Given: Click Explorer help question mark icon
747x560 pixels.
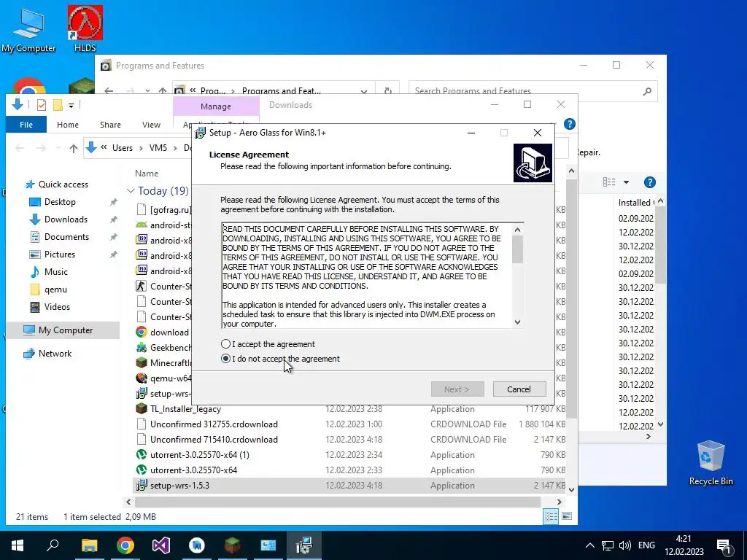Looking at the screenshot, I should pos(569,124).
